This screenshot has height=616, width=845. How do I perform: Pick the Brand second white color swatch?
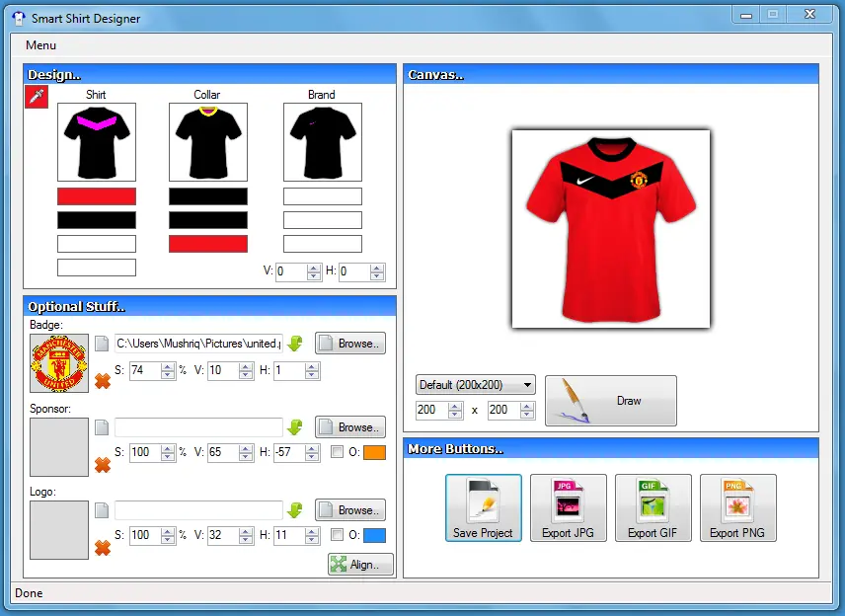click(323, 220)
